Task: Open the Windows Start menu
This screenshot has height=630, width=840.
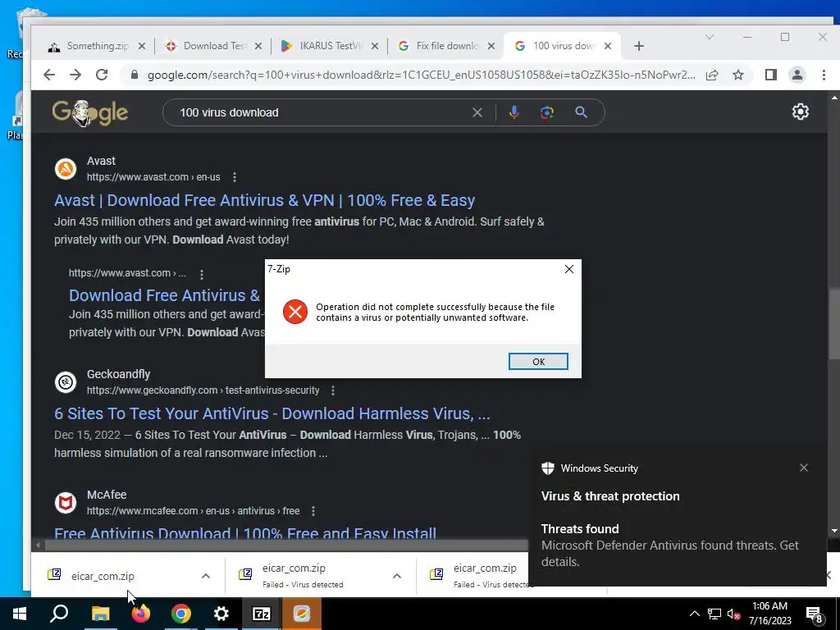Action: 20,614
